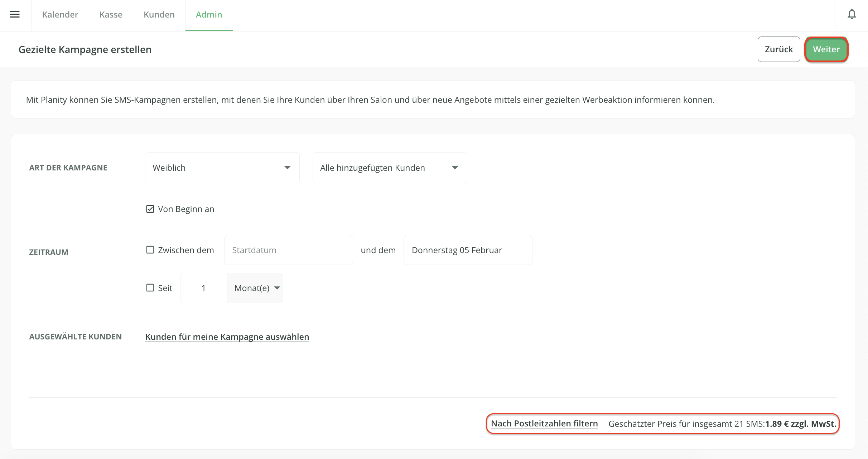Open the Kunden tab
Image resolution: width=868 pixels, height=459 pixels.
click(x=159, y=15)
